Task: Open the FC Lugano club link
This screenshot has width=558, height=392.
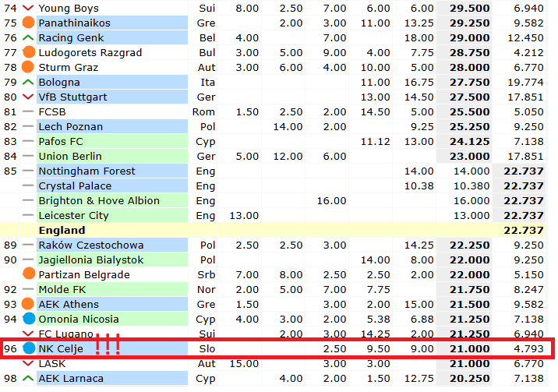Action: 65,334
